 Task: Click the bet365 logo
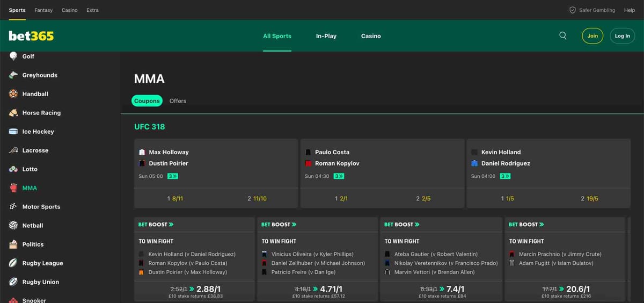click(31, 36)
